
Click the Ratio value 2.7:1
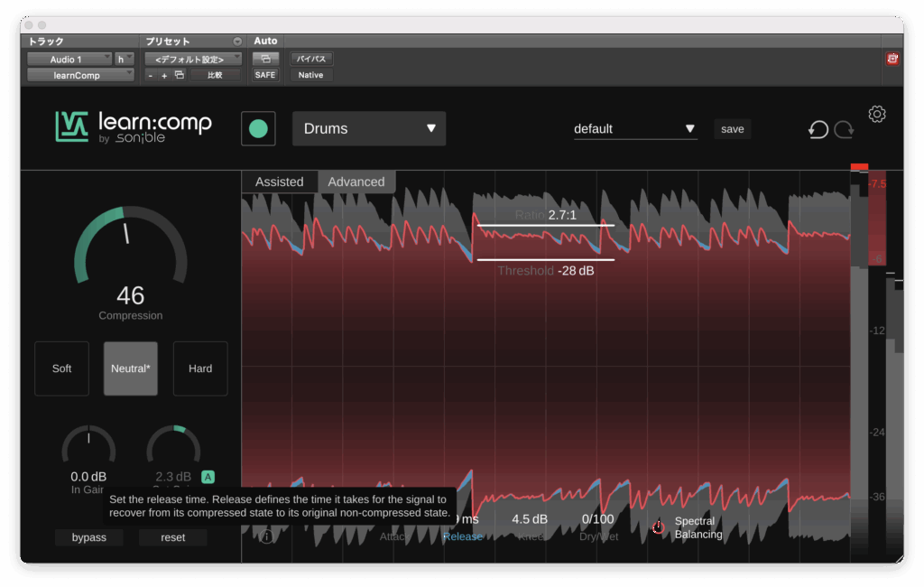coord(562,215)
